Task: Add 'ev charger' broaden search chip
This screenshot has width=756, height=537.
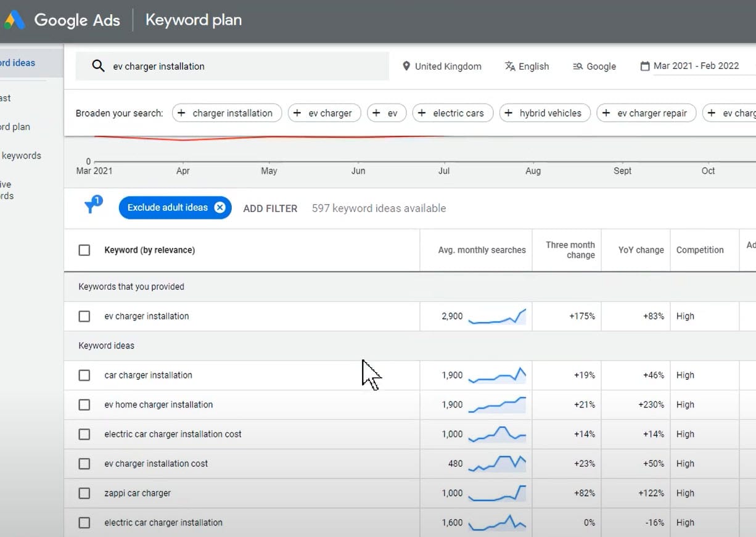Action: tap(324, 113)
